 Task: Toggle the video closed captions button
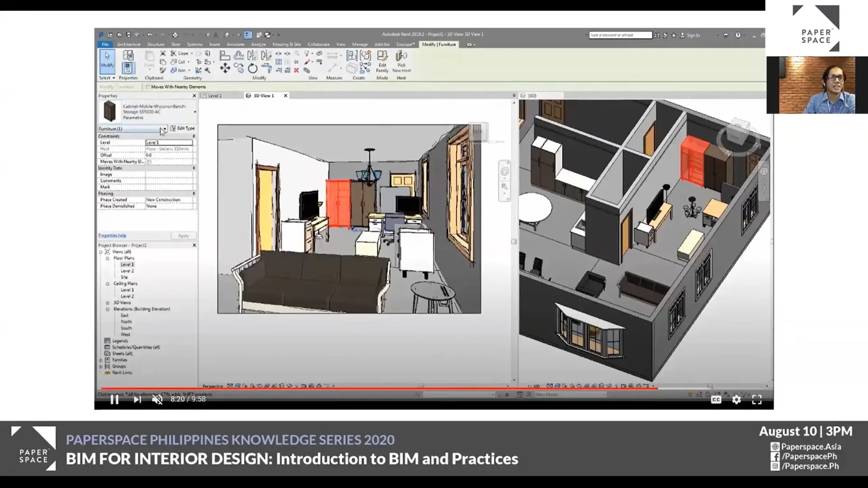pyautogui.click(x=716, y=399)
